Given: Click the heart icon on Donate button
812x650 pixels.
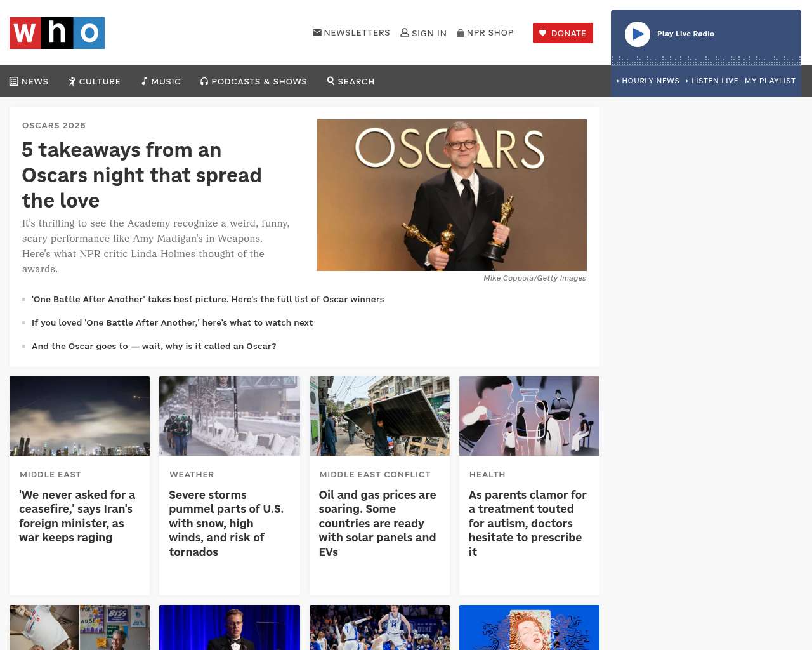Looking at the screenshot, I should point(542,33).
